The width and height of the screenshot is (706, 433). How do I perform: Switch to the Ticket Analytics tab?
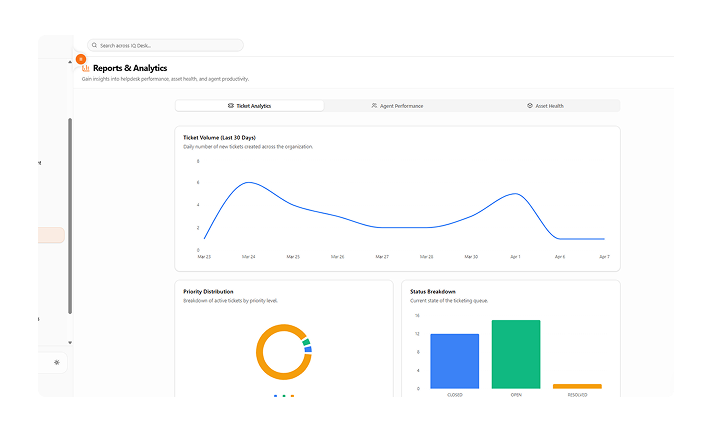(x=249, y=106)
